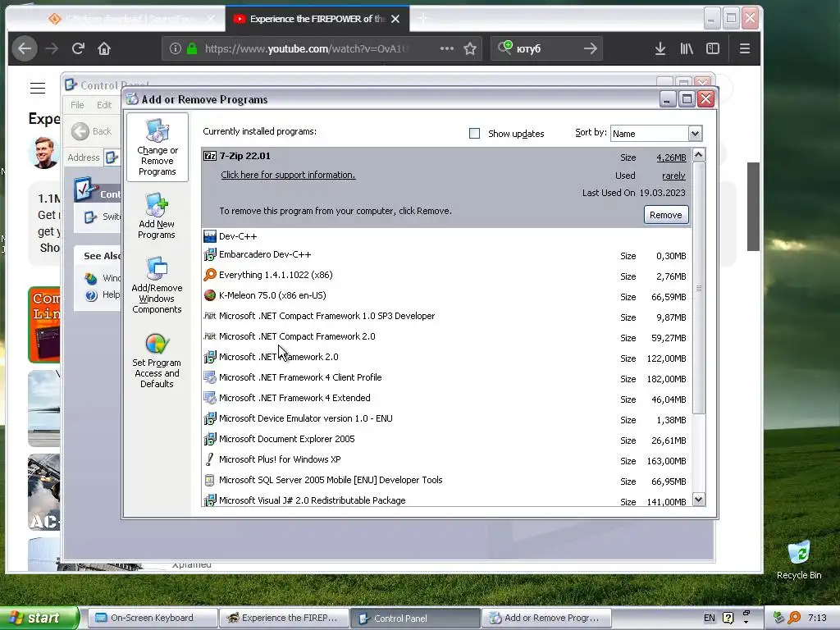Open YouTube hamburger guide menu
The image size is (840, 630).
38,88
